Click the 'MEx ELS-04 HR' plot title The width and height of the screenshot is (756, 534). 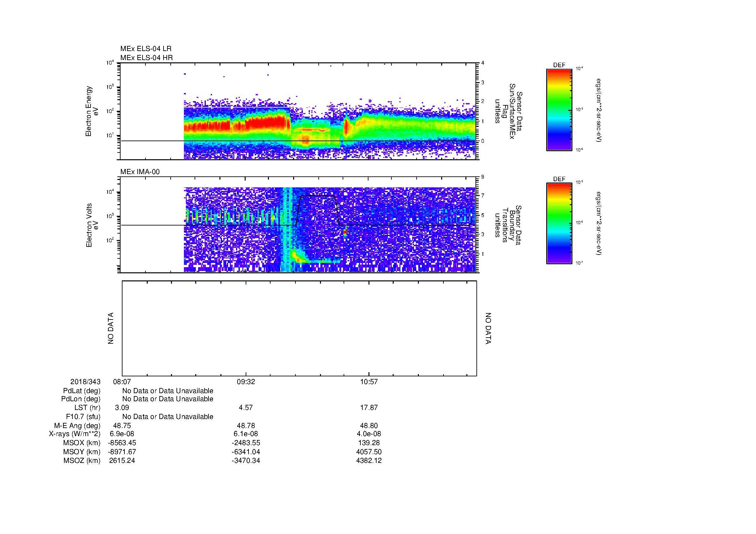point(146,58)
